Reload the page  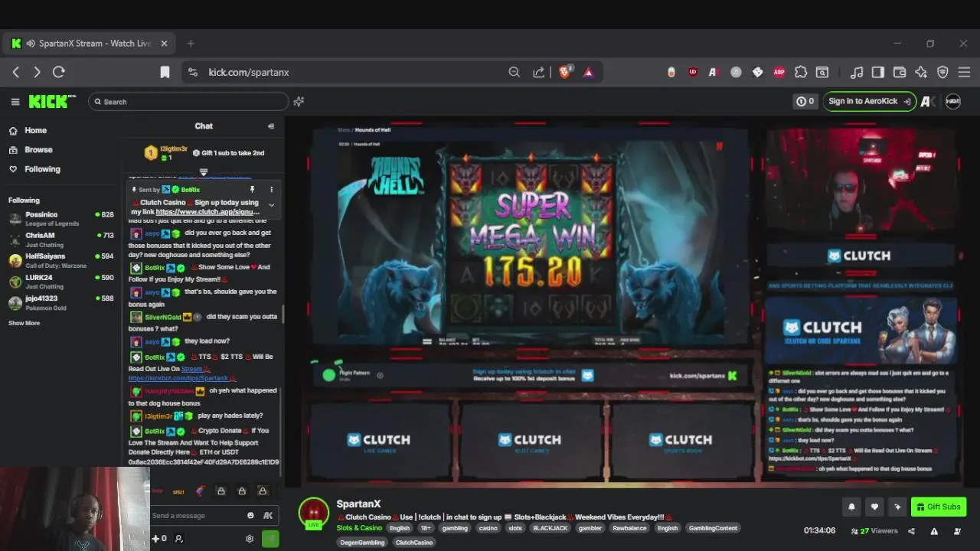tap(58, 72)
